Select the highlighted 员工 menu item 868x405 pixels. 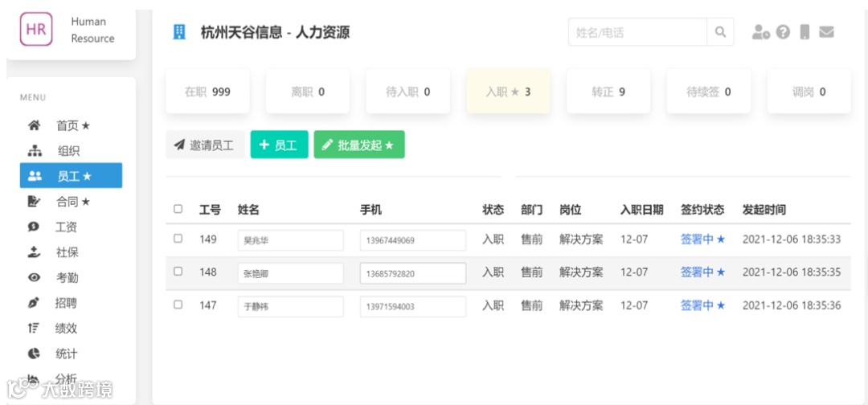[71, 176]
